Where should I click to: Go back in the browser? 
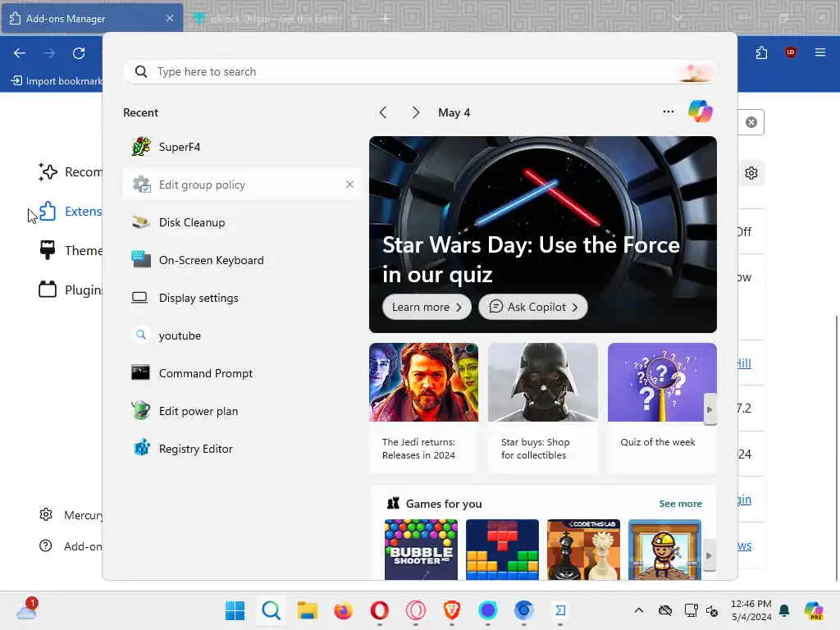[x=20, y=53]
